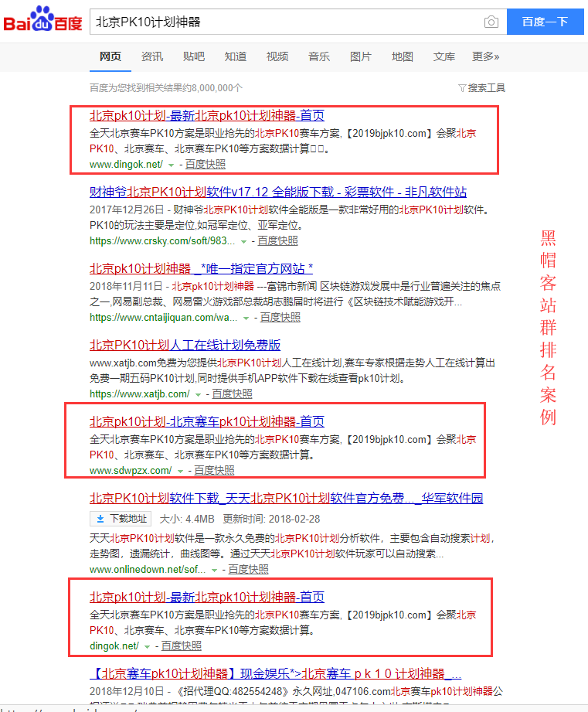
Task: Open camera image search icon
Action: tap(491, 22)
